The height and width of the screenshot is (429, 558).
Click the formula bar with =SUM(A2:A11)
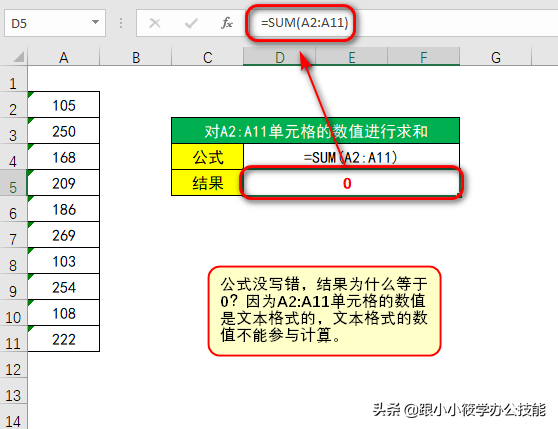(402, 23)
